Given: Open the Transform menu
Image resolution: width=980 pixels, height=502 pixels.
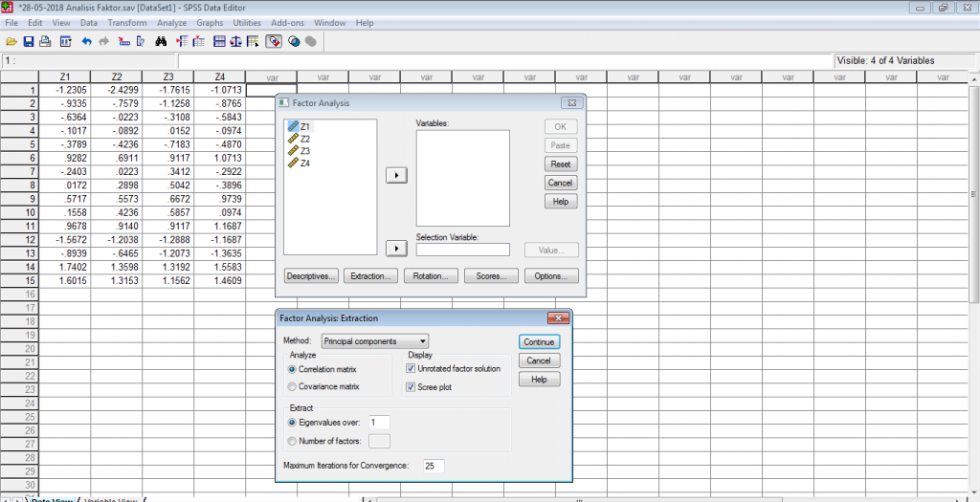Looking at the screenshot, I should click(x=127, y=22).
